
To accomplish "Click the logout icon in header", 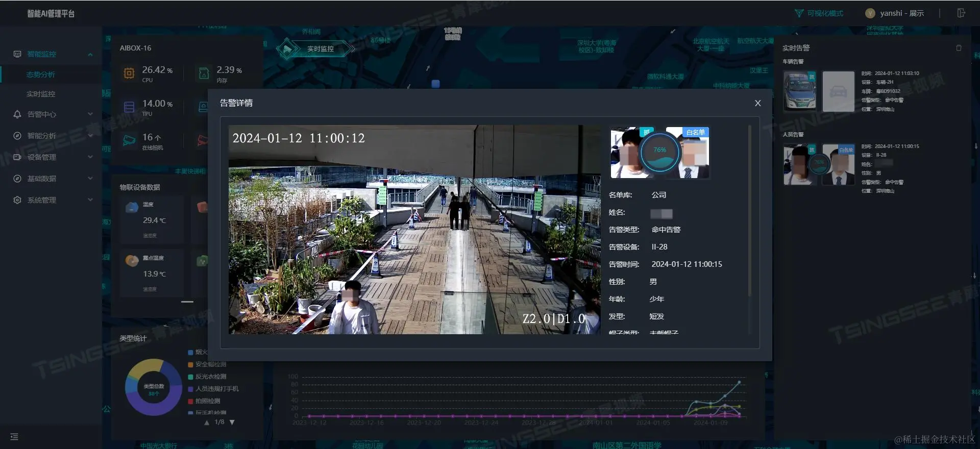I will [x=961, y=13].
